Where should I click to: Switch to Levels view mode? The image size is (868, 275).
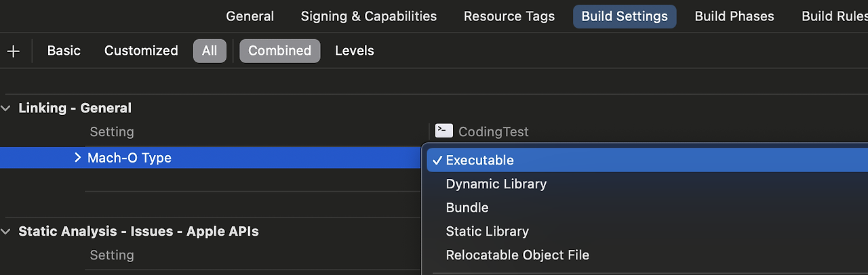(354, 51)
